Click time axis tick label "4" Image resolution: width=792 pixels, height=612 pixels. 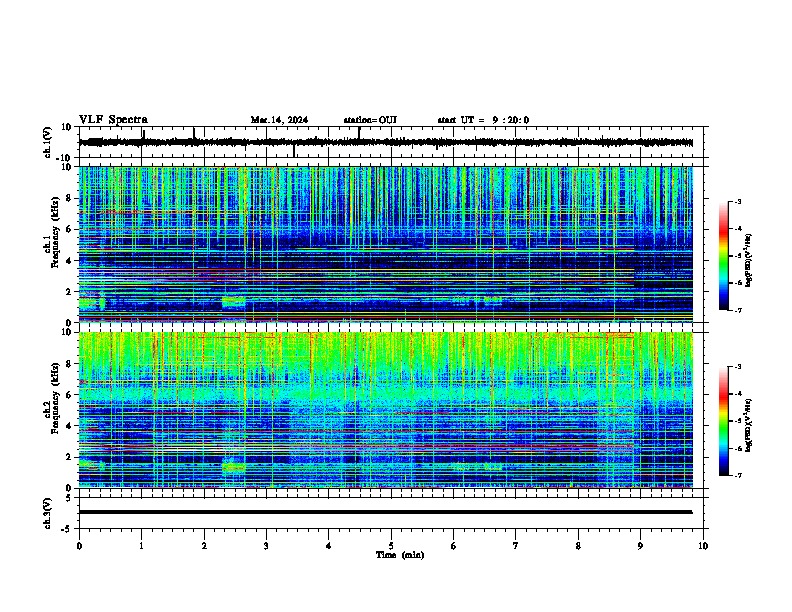pyautogui.click(x=329, y=546)
